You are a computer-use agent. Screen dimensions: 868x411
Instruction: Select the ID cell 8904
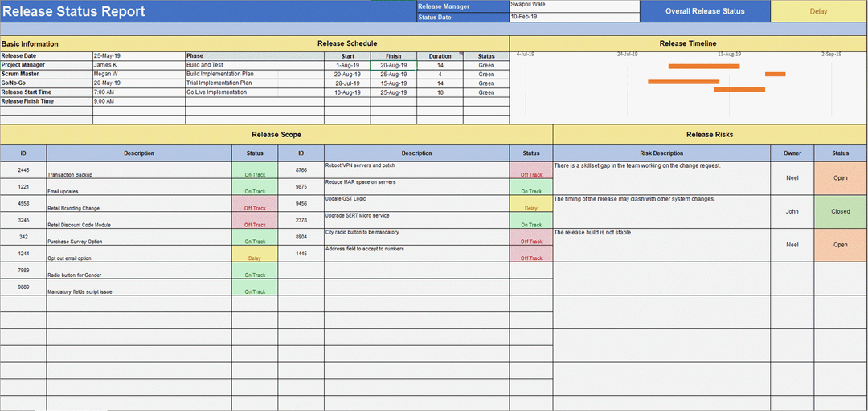click(301, 237)
